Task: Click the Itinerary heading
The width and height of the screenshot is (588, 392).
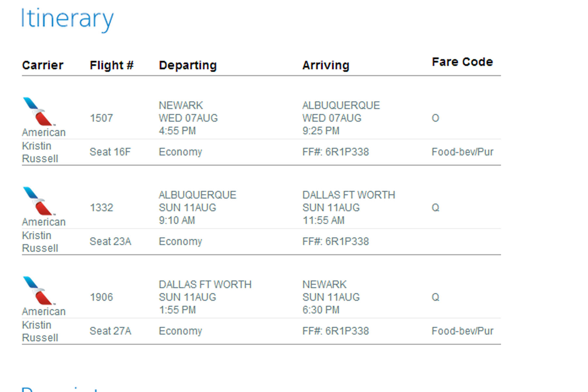Action: click(x=67, y=19)
